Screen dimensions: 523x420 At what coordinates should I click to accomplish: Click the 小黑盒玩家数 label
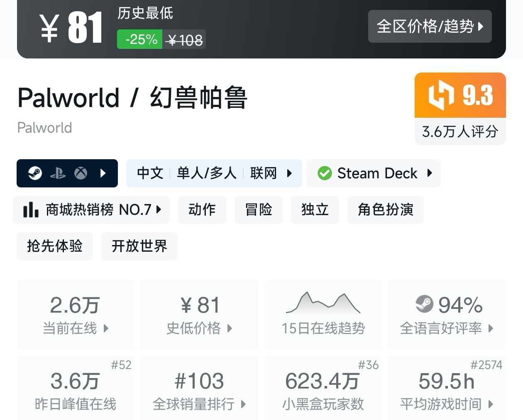tap(323, 404)
